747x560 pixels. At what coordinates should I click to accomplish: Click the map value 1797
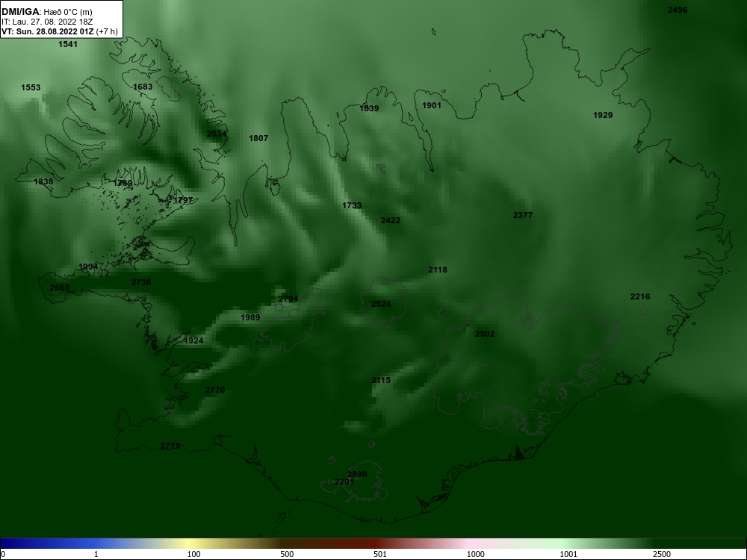pos(183,200)
